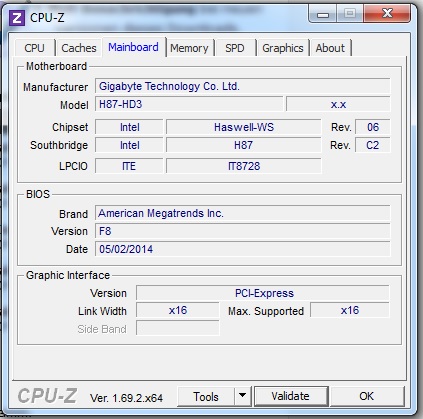Click the LPCIO value IT8728
Screen dimensions: 423x419
pos(244,166)
